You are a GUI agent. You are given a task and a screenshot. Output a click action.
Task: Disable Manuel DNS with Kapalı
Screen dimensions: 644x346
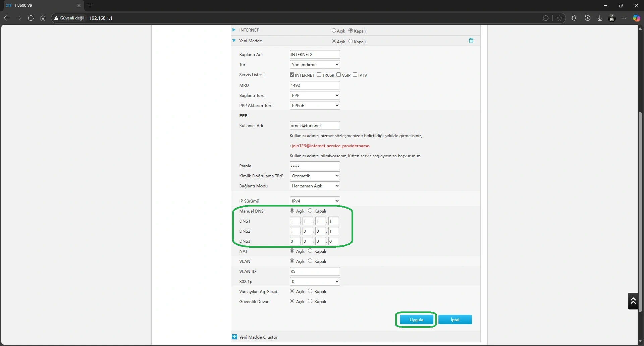[x=310, y=211]
